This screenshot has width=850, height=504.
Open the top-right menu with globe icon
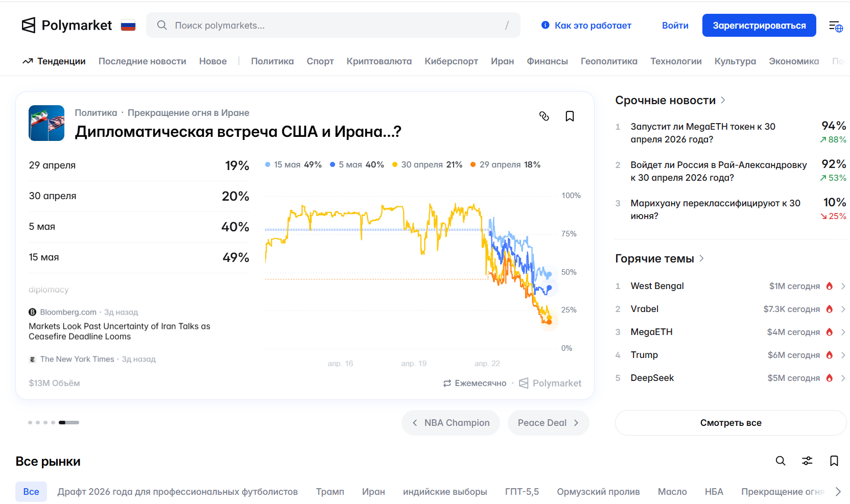836,26
